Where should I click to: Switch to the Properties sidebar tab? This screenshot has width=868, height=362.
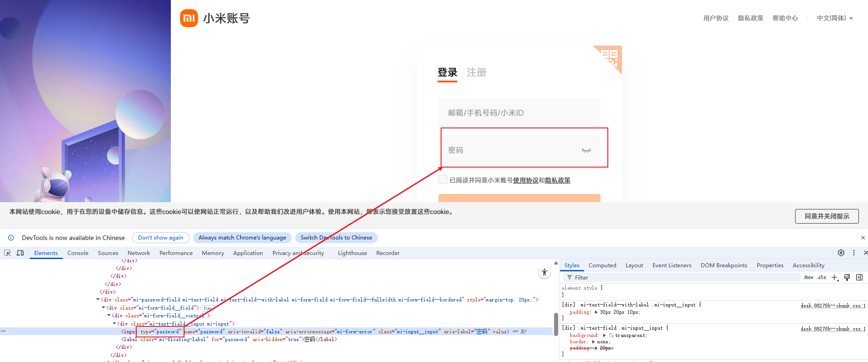[x=770, y=265]
